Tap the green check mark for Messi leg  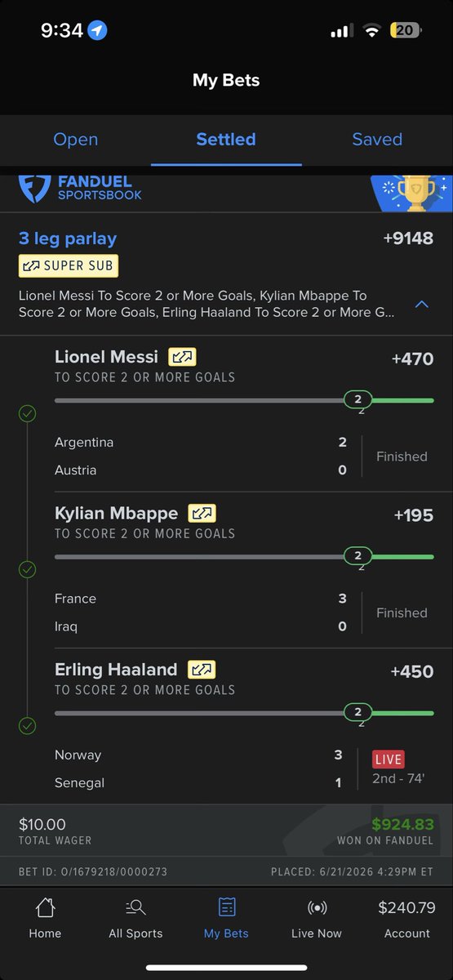pyautogui.click(x=28, y=413)
